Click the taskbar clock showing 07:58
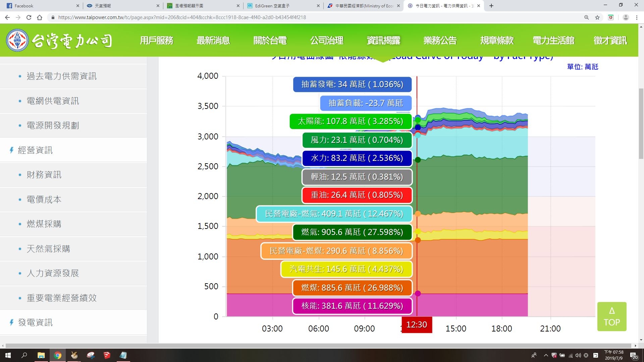The image size is (644, 362). coord(614,355)
